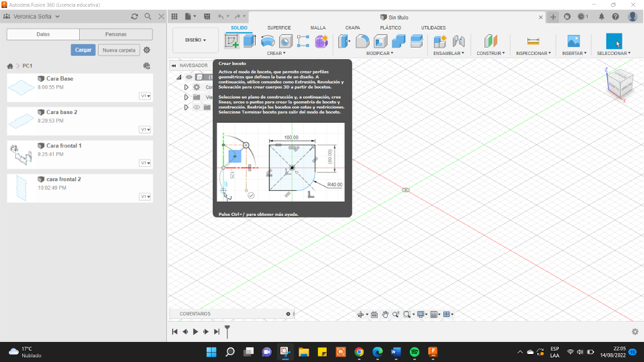Select the timeline marker

pyautogui.click(x=227, y=331)
